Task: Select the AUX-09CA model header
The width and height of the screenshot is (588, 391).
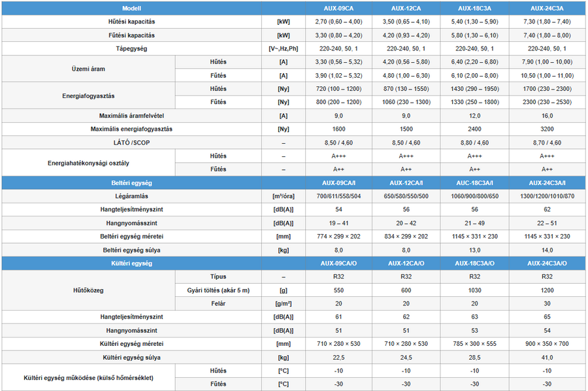Action: click(x=338, y=8)
